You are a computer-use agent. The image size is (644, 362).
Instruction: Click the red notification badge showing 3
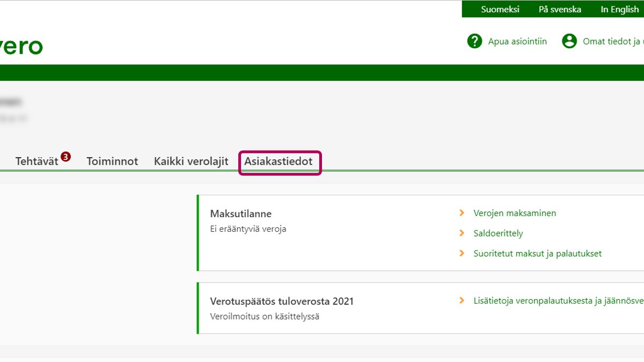point(65,157)
